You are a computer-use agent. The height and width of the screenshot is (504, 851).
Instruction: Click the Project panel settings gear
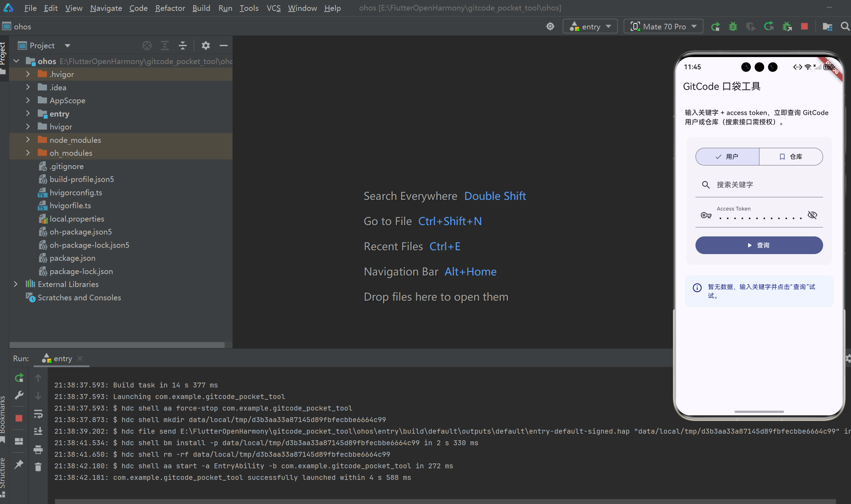(x=205, y=45)
